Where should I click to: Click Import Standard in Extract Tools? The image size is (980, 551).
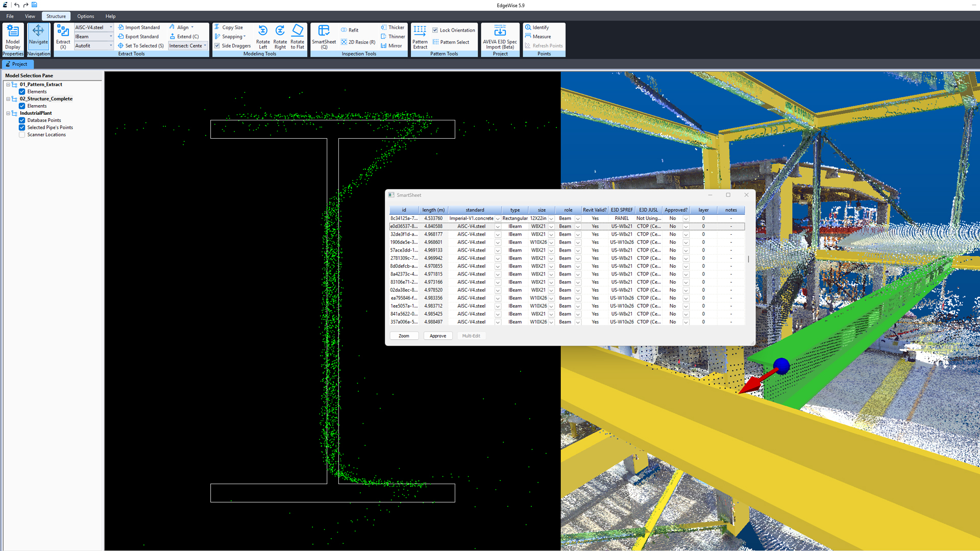[x=139, y=27]
